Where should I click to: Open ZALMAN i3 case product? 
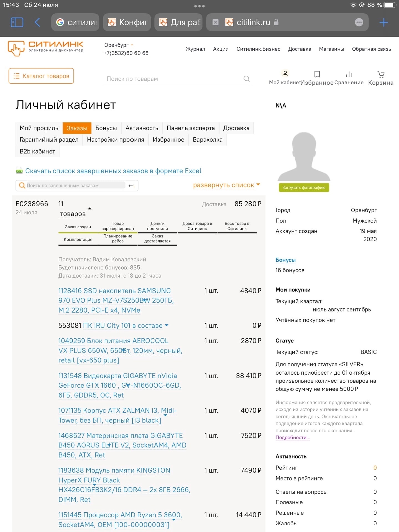click(x=117, y=415)
